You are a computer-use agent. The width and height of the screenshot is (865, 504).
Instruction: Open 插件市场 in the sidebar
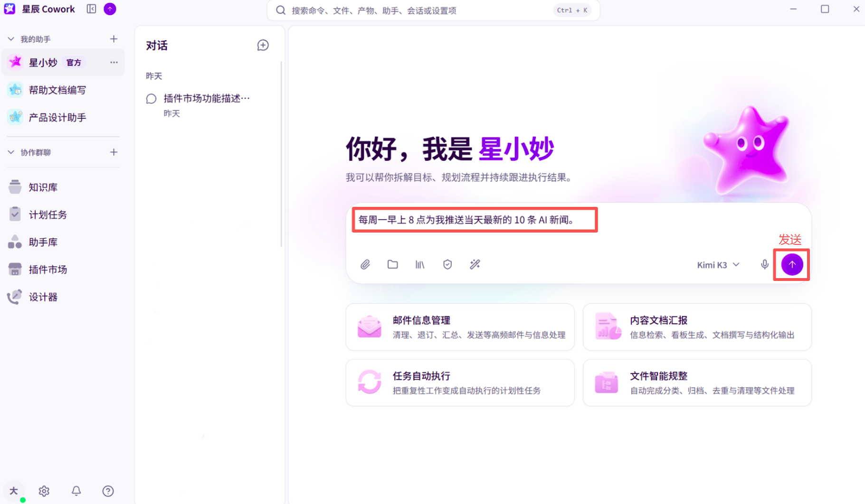click(x=63, y=270)
